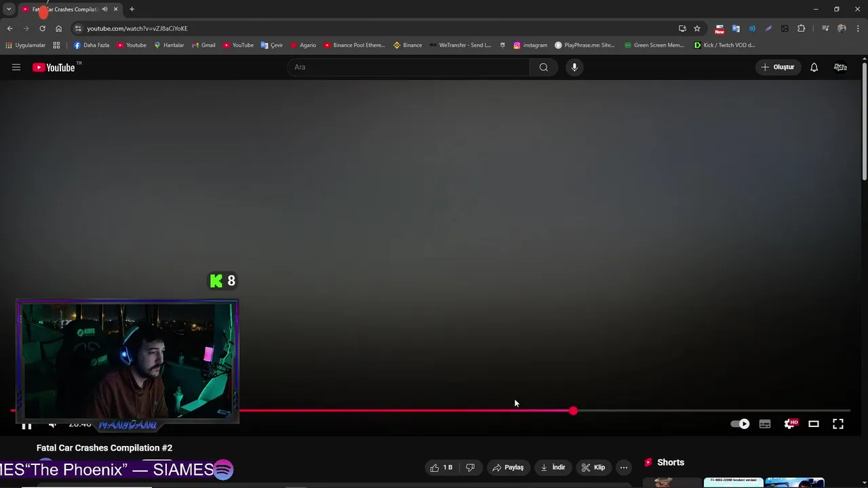The height and width of the screenshot is (488, 868).
Task: Open the Gmail bookmark
Action: tap(203, 45)
